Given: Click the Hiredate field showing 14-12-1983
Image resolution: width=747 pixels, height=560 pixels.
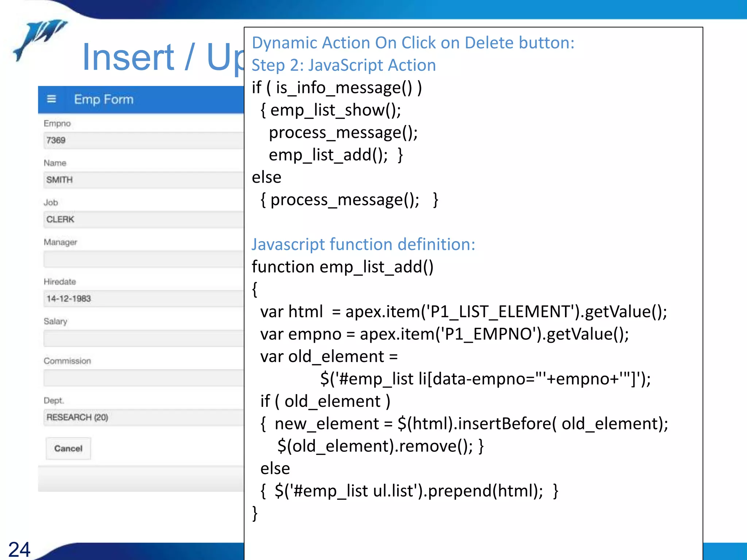Looking at the screenshot, I should click(x=143, y=299).
